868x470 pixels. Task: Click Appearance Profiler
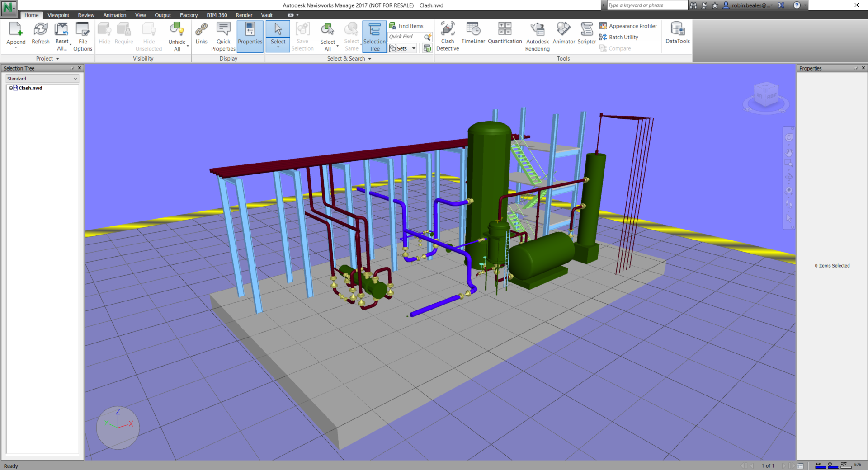[x=628, y=26]
